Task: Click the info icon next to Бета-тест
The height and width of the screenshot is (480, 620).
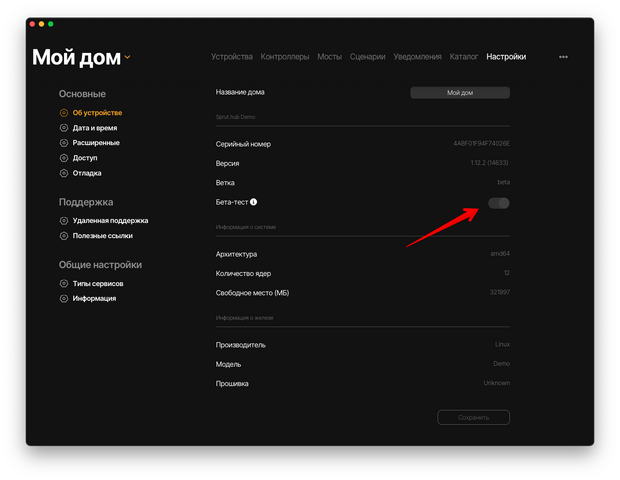Action: point(254,202)
